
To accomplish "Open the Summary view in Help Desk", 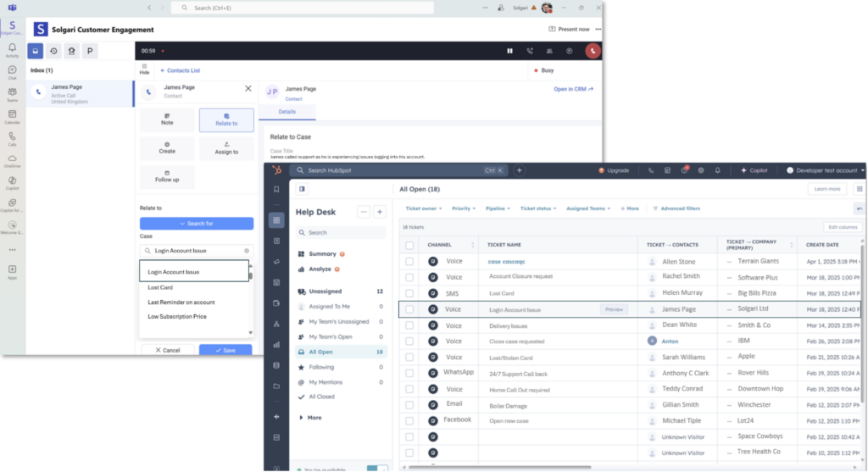I will click(x=322, y=254).
